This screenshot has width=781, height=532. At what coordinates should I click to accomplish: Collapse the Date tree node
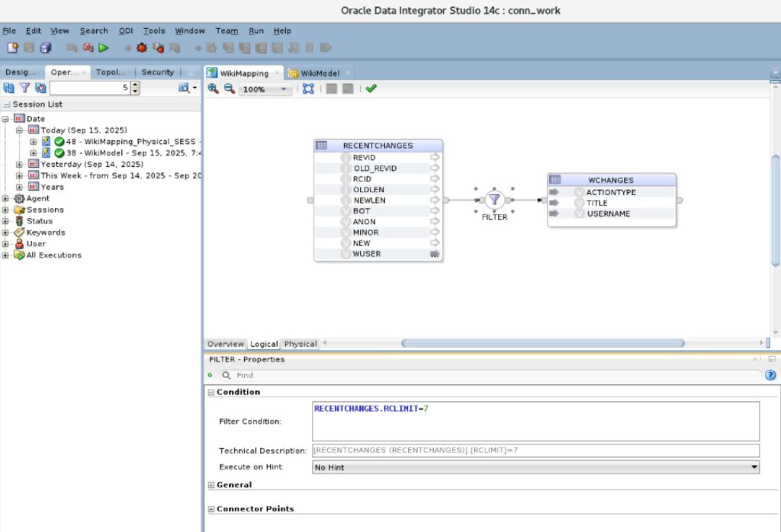pyautogui.click(x=5, y=119)
